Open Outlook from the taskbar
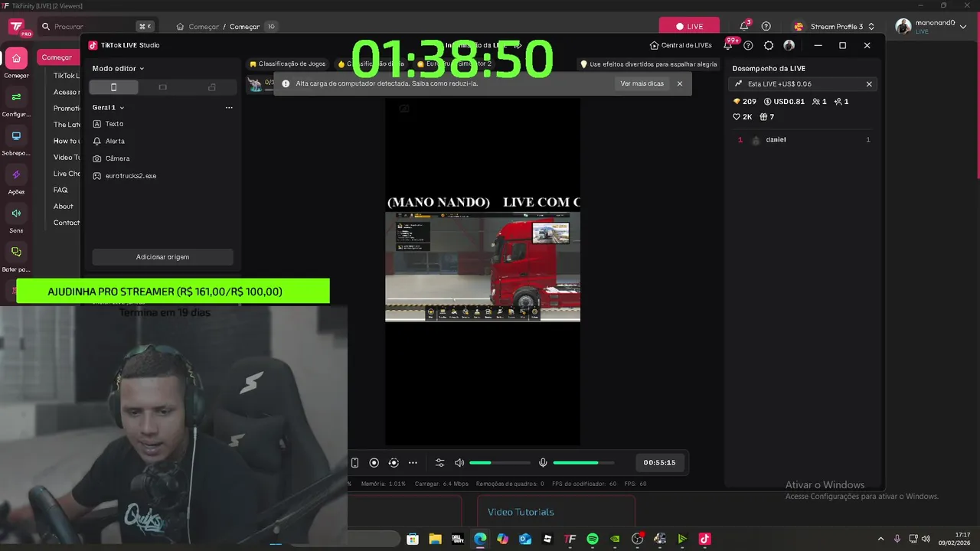This screenshot has height=551, width=980. [525, 539]
